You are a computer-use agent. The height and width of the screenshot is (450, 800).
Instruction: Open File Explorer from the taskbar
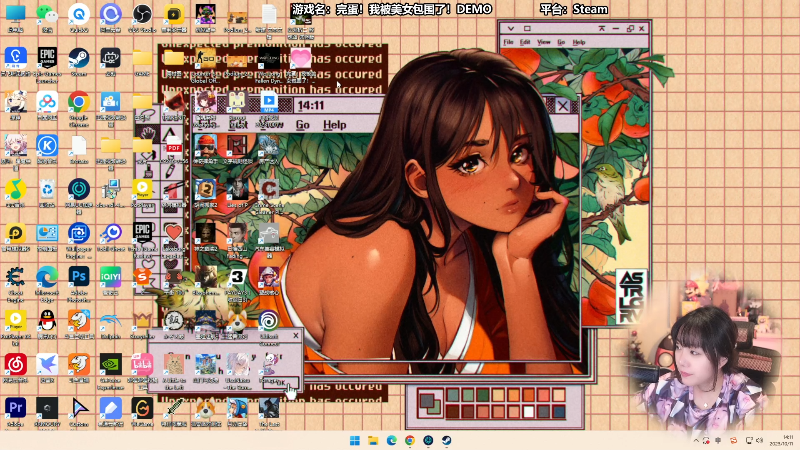point(373,440)
